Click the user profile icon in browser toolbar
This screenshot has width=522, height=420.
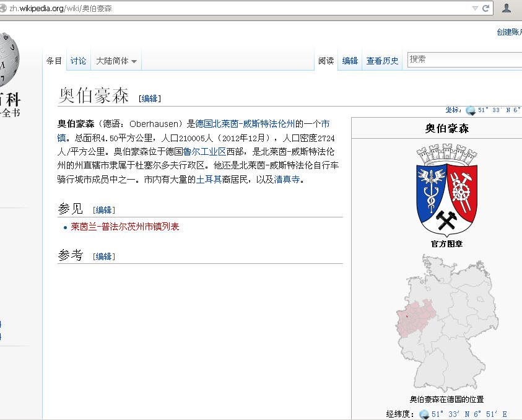click(x=507, y=8)
